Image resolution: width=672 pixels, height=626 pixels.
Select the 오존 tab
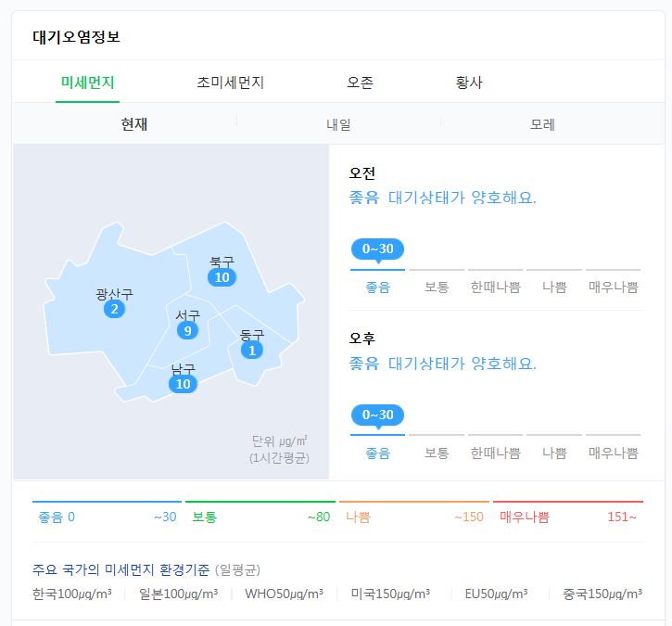pos(361,83)
